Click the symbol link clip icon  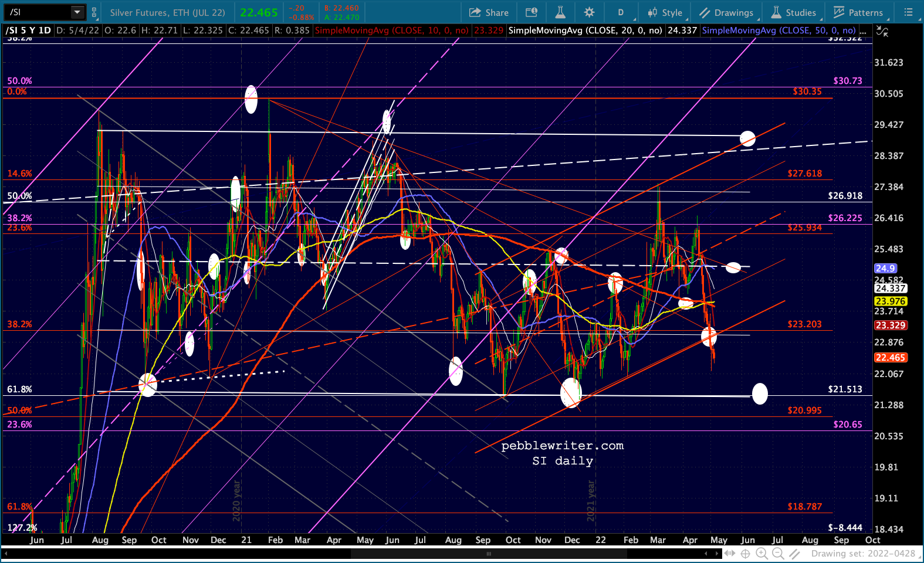pos(94,12)
